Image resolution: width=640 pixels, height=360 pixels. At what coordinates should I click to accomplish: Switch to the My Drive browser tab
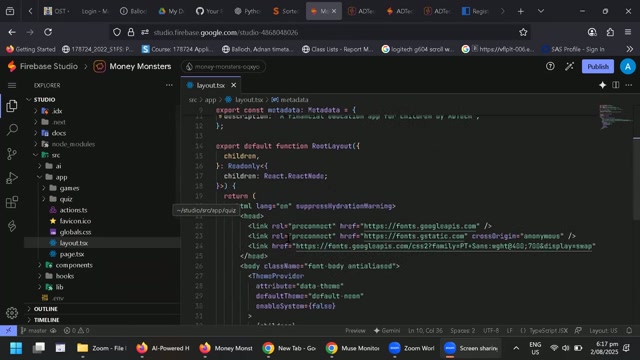point(171,11)
